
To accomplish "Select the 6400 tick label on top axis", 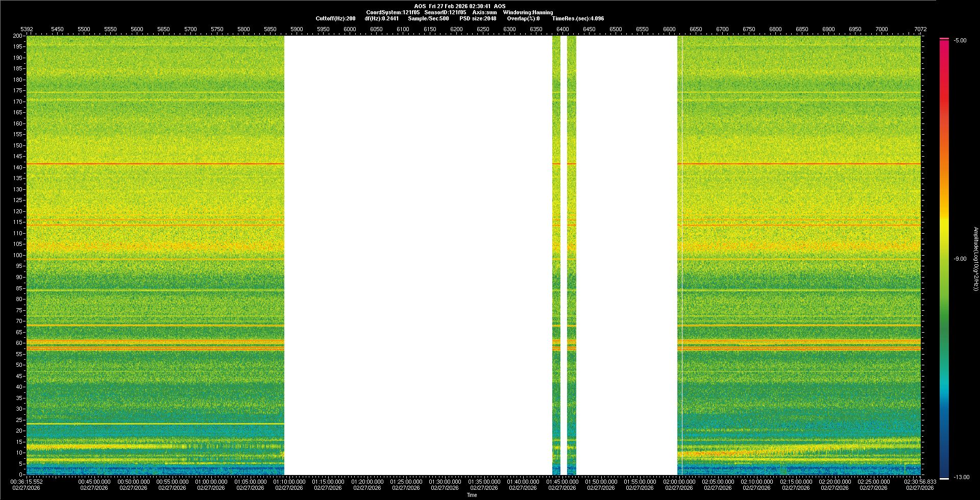I will 562,29.
